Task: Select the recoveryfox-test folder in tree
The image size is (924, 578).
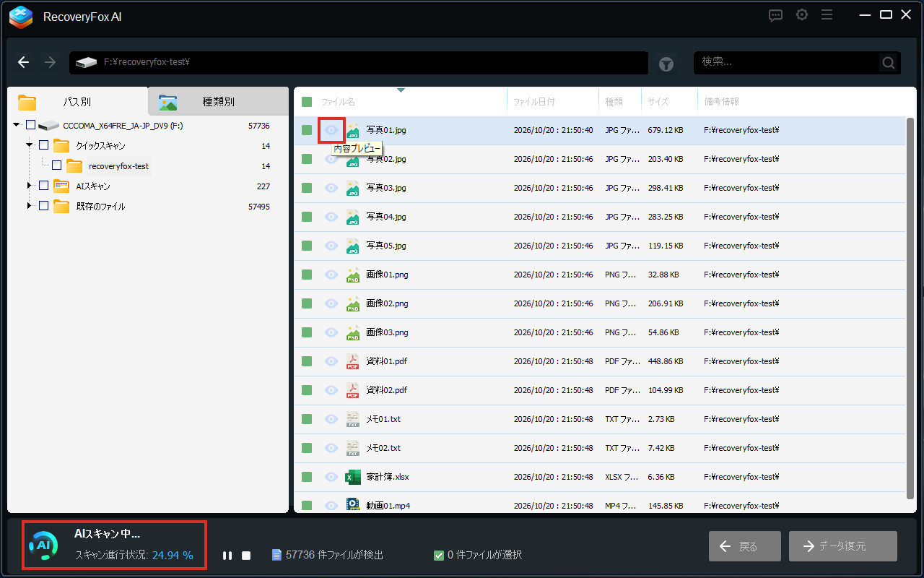Action: [x=118, y=166]
